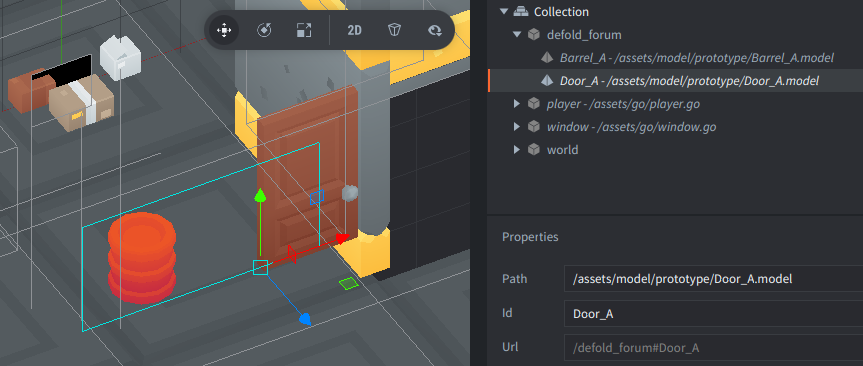This screenshot has height=366, width=863.
Task: Collapse the defold_forum game object
Action: (516, 35)
